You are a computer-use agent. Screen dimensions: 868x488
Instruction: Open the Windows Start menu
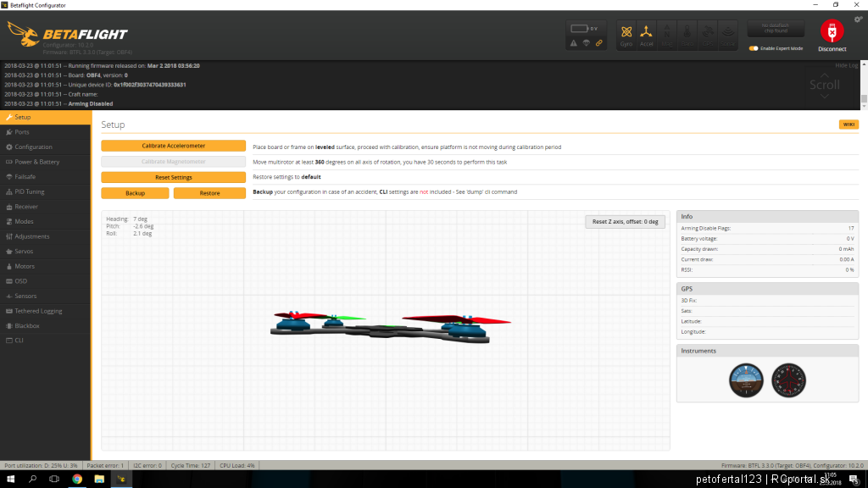coord(10,480)
